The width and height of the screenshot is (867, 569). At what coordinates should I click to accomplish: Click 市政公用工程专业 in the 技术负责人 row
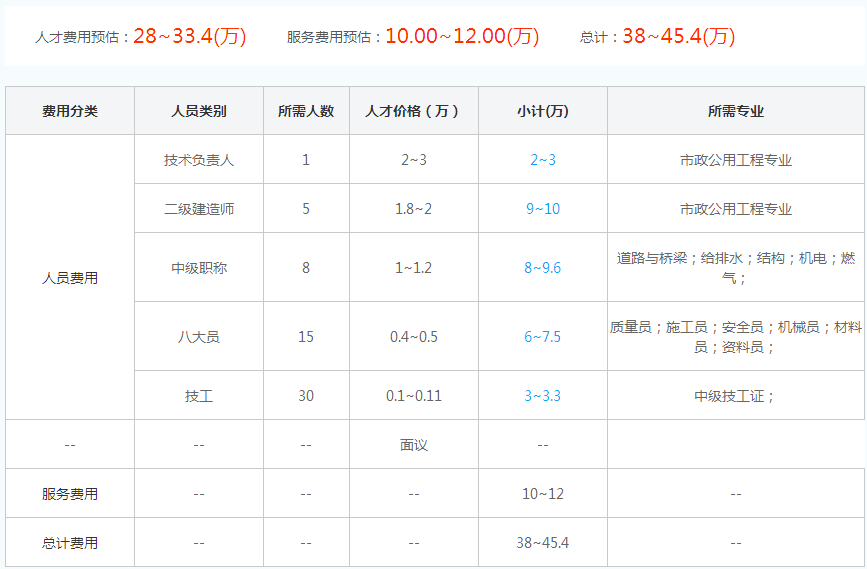coord(735,160)
